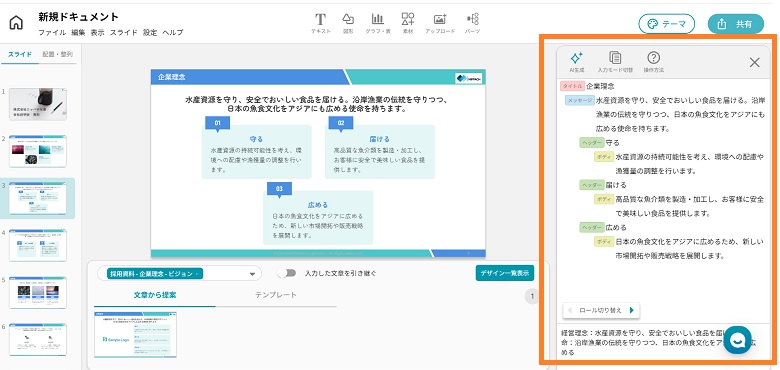The width and height of the screenshot is (780, 370).
Task: Open the ファイル menu
Action: tap(52, 33)
